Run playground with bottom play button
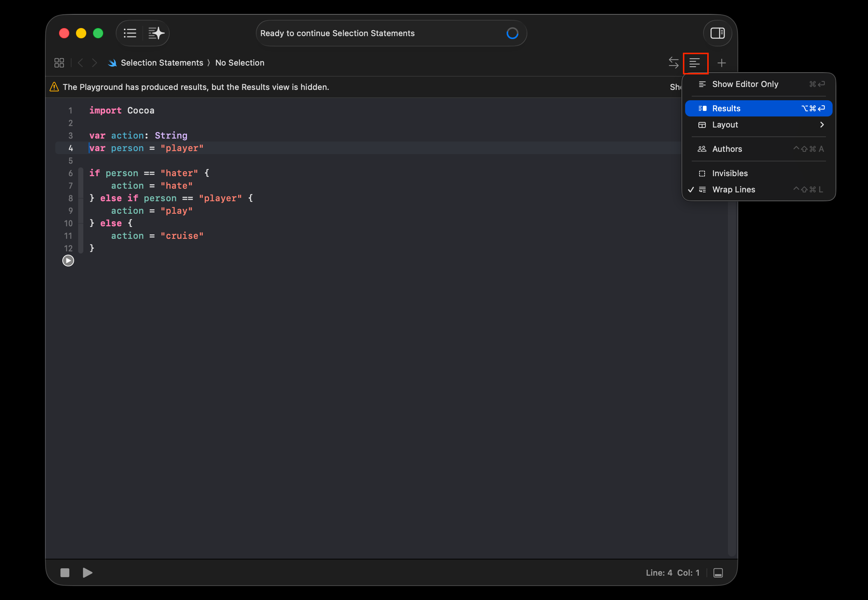The image size is (868, 600). click(x=87, y=573)
